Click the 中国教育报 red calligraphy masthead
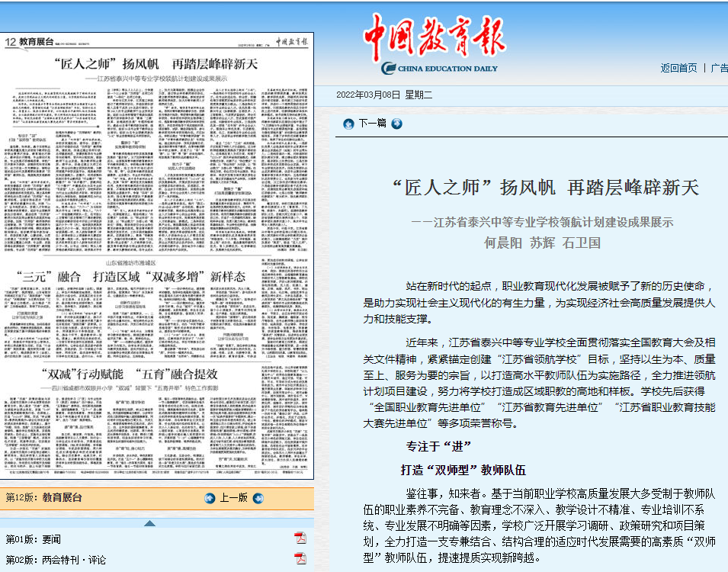 428,34
